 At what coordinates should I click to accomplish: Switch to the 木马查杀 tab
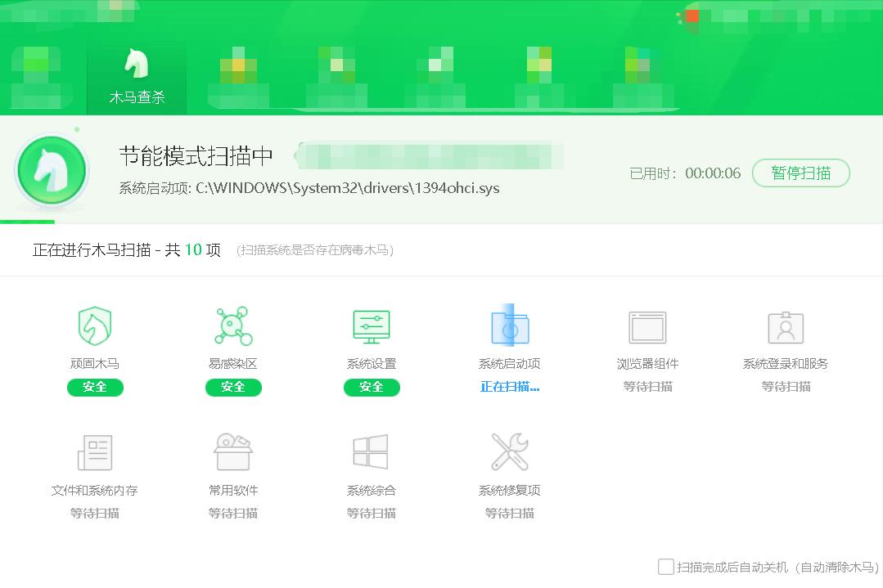tap(136, 76)
